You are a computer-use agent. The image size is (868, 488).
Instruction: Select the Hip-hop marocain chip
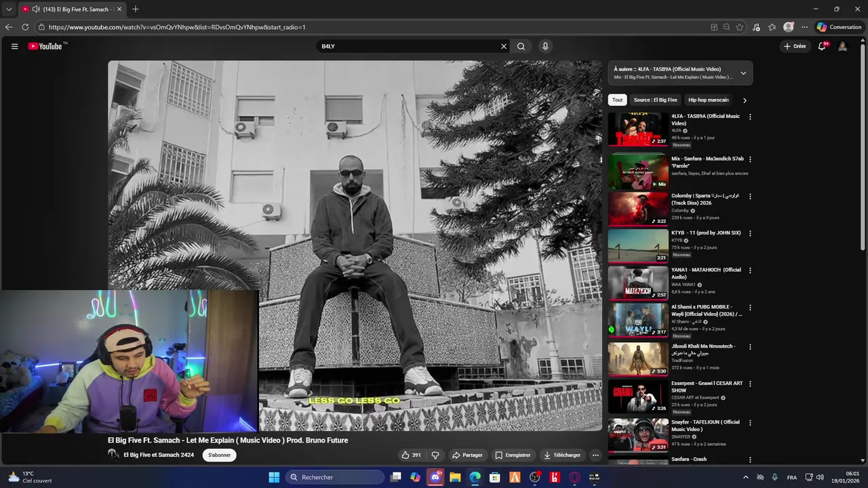pyautogui.click(x=709, y=100)
